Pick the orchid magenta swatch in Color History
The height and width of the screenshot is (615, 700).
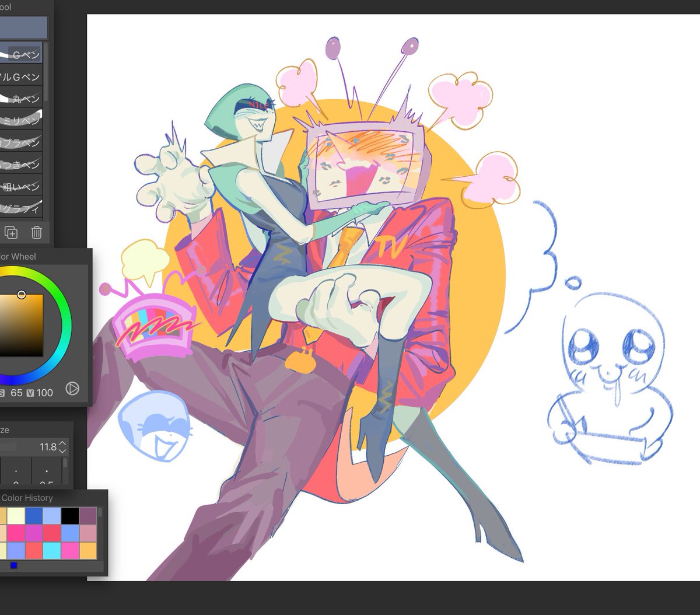tap(34, 533)
